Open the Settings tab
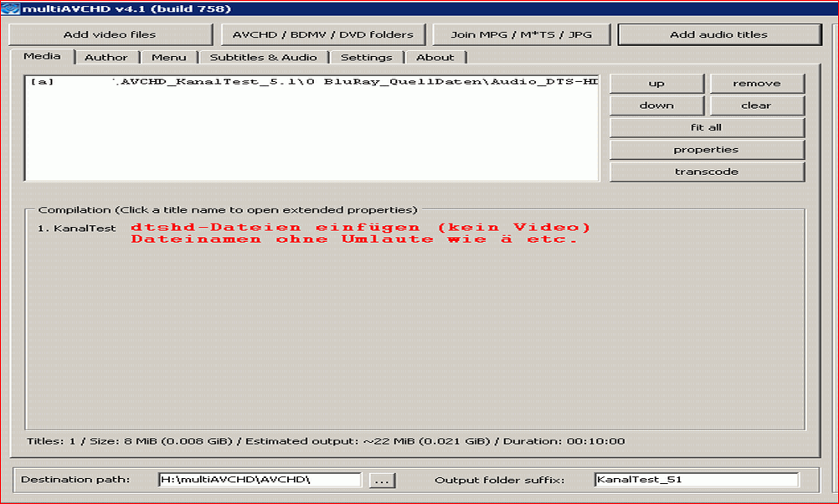 tap(366, 57)
